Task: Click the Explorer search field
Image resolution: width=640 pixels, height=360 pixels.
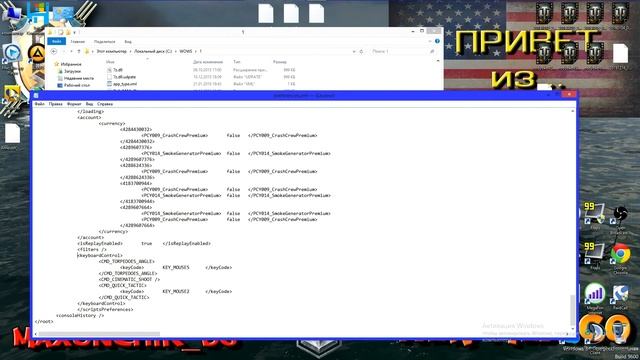Action: [x=403, y=51]
